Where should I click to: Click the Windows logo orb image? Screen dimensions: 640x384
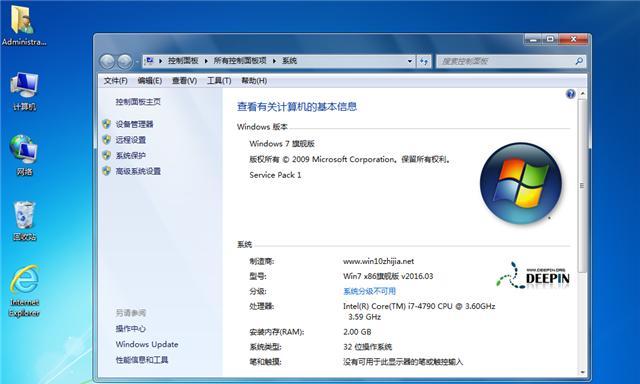(521, 183)
